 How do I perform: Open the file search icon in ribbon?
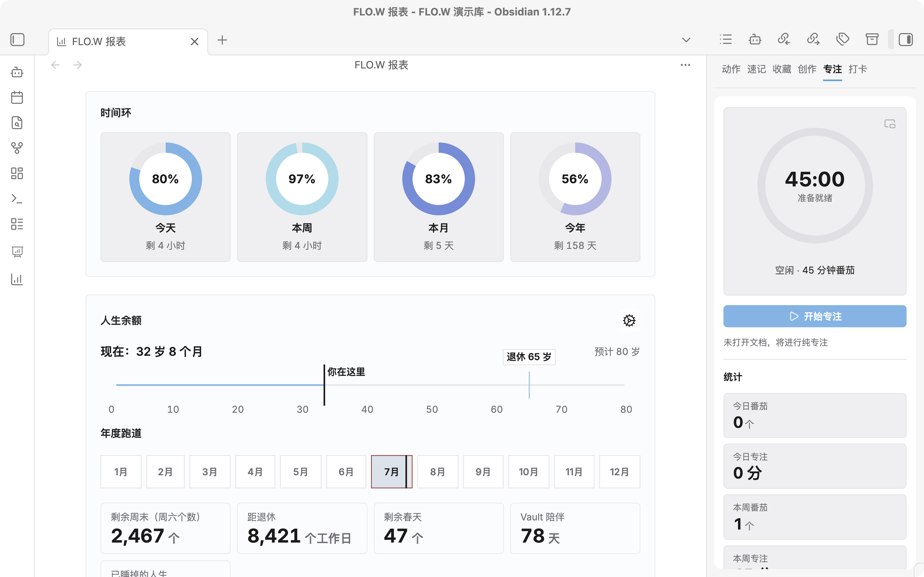(17, 122)
